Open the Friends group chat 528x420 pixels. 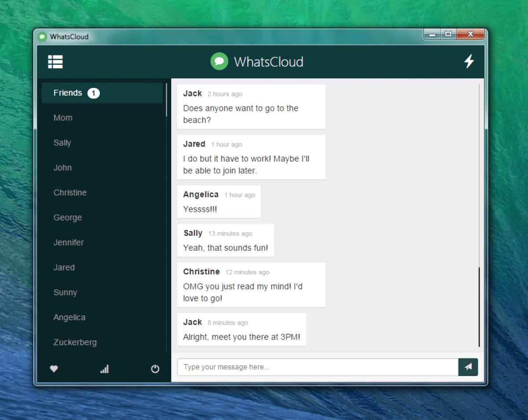[68, 93]
